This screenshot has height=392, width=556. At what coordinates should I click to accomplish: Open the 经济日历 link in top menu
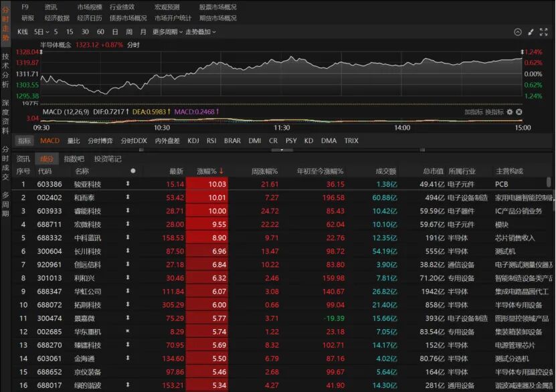pos(90,18)
